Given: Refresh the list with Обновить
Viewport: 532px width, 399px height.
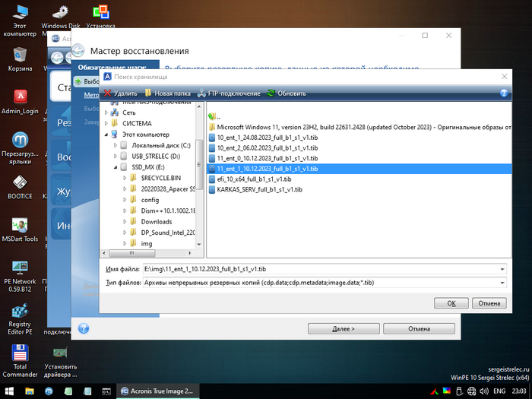Looking at the screenshot, I should (x=287, y=93).
